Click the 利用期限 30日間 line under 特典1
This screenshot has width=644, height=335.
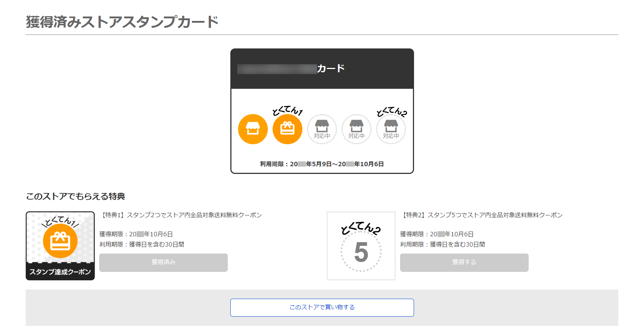pyautogui.click(x=142, y=244)
